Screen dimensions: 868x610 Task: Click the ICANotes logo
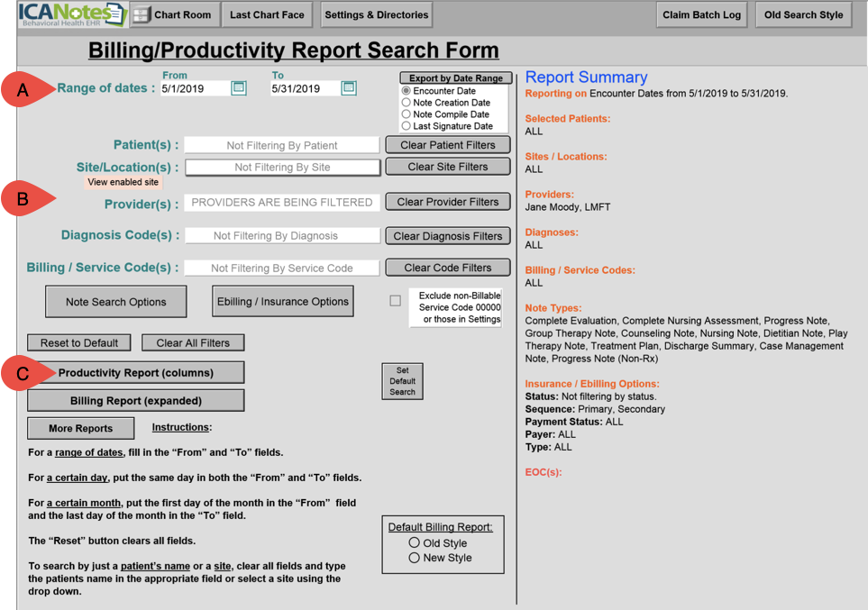72,14
